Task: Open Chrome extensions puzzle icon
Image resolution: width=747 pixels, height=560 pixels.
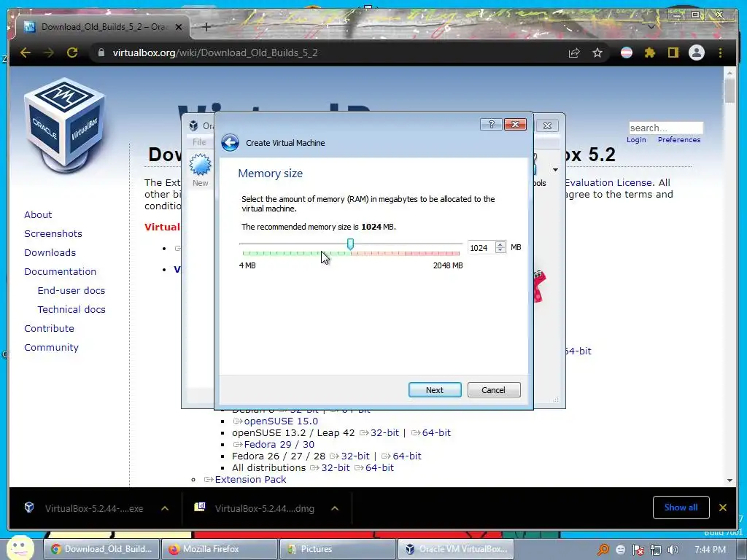Action: (650, 52)
